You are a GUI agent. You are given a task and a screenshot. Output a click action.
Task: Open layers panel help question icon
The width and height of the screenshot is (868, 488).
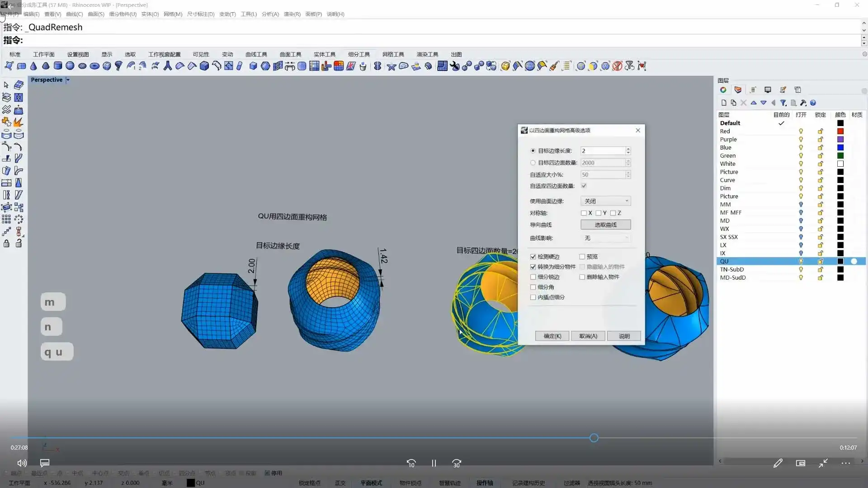coord(813,103)
